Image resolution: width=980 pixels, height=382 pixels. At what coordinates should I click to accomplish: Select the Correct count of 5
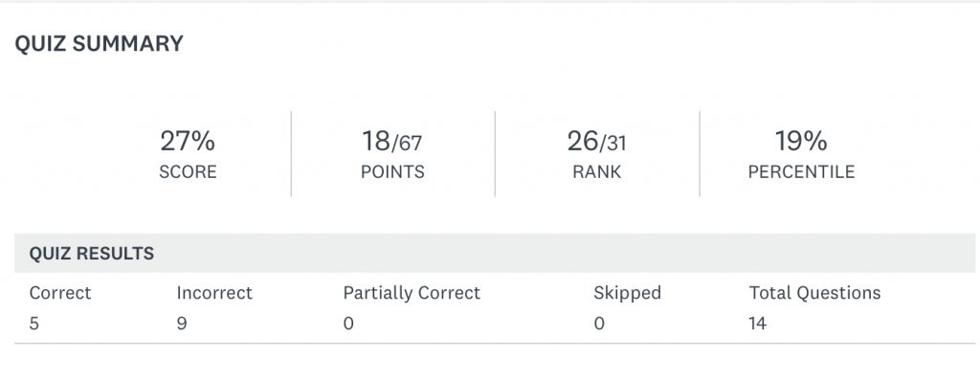pos(33,324)
